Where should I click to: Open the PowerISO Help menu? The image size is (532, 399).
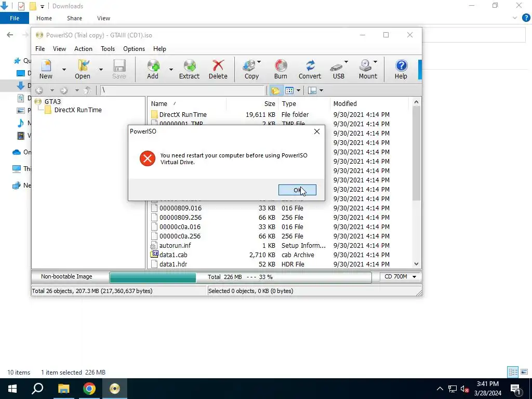(159, 48)
